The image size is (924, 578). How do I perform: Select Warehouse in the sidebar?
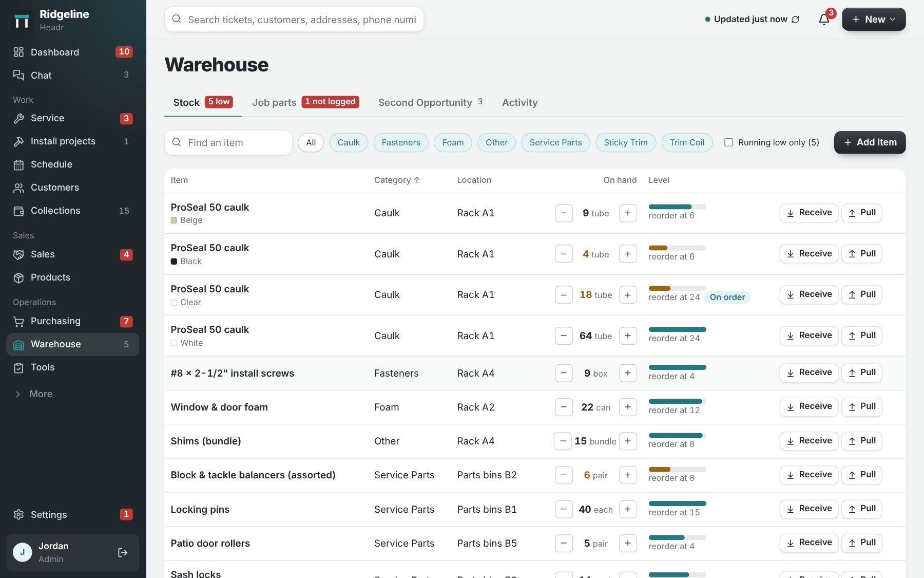click(x=72, y=344)
